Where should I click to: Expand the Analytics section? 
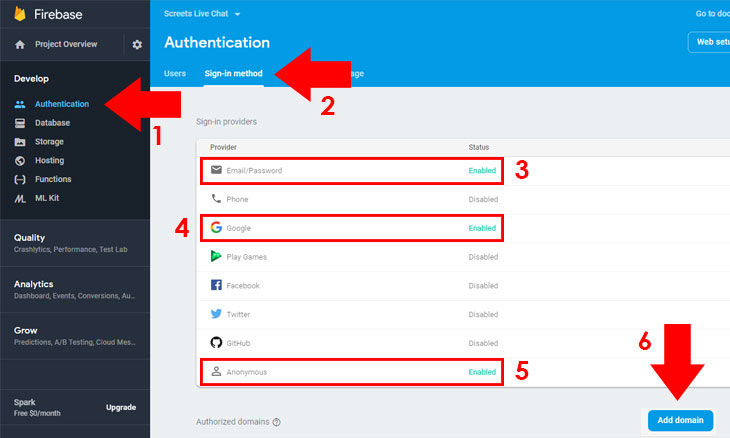click(75, 290)
